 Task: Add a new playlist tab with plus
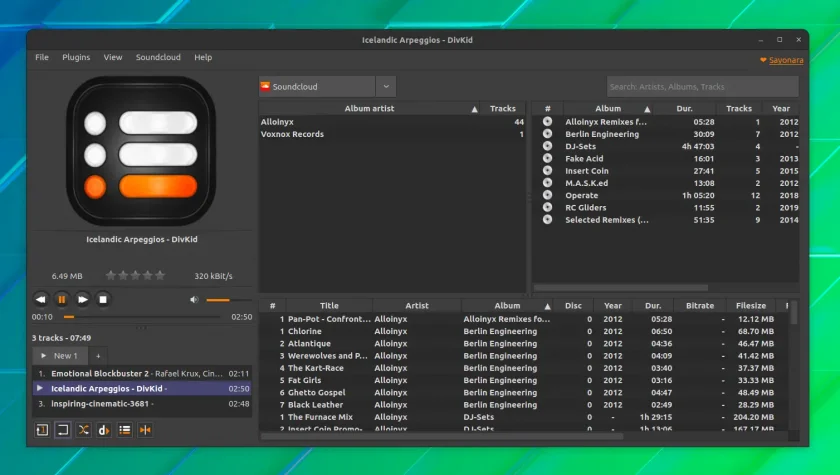(98, 356)
